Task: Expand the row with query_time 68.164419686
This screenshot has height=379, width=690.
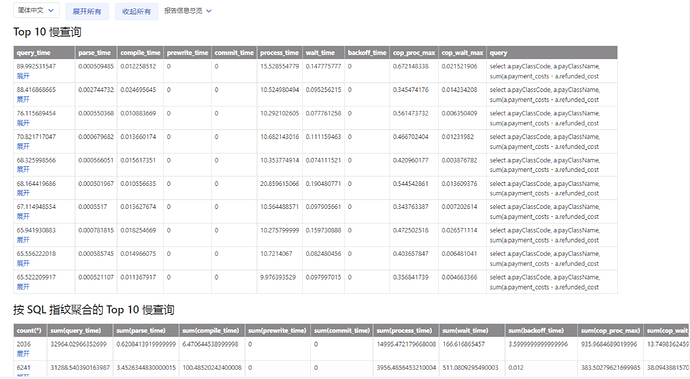Action: (x=23, y=193)
